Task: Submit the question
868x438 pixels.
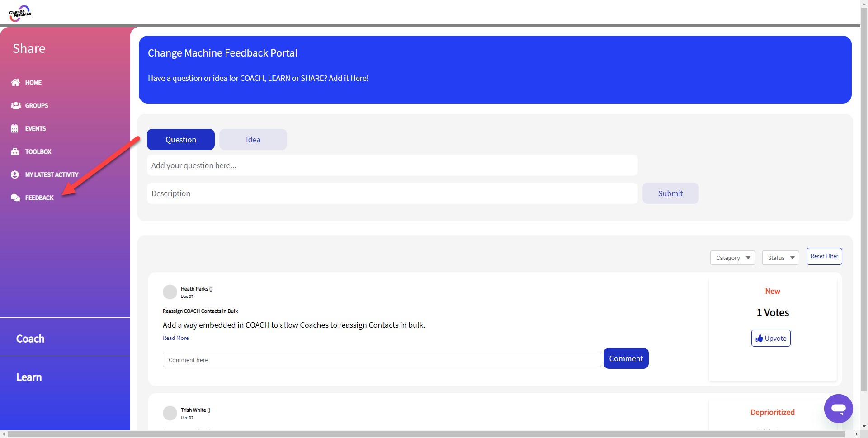Action: click(670, 193)
